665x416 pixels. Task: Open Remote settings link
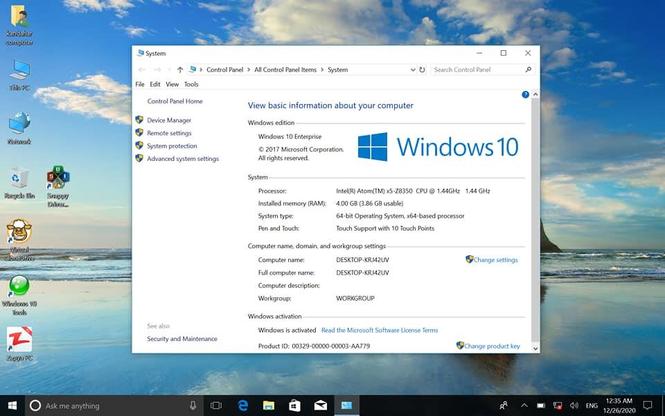169,133
